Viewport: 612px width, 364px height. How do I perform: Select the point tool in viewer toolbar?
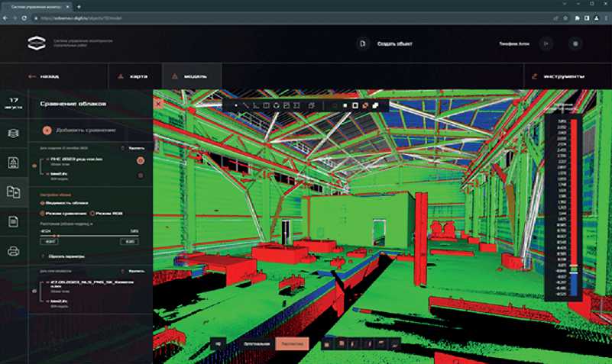236,105
